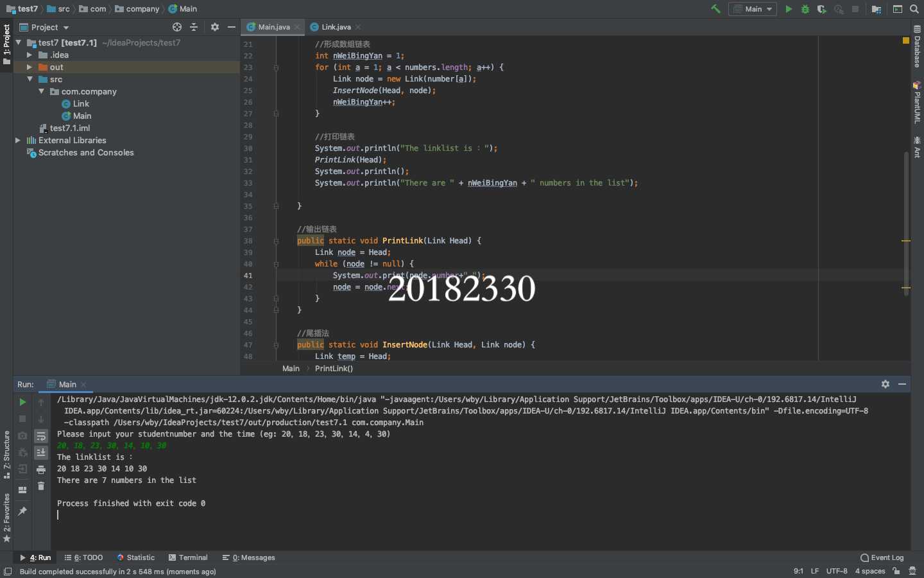Open the 7: Structure side tool window
The width and height of the screenshot is (924, 578).
[6, 455]
